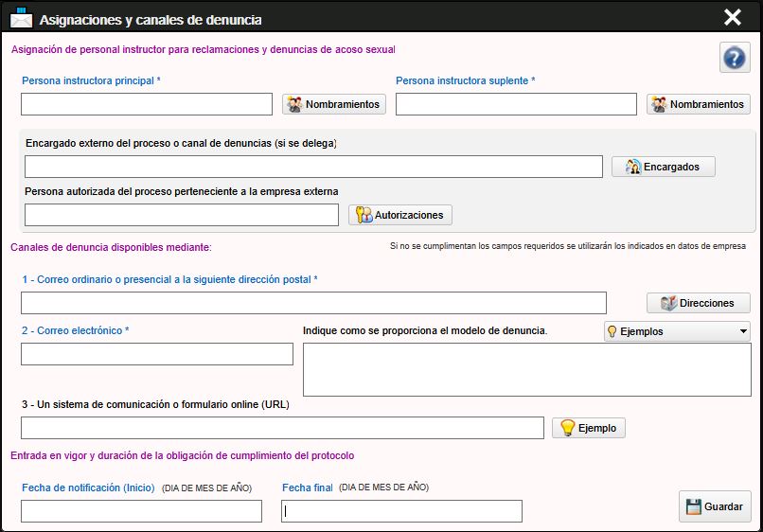Viewport: 763px width, 532px height.
Task: Select the Encargado externo del proceso field
Action: click(313, 167)
